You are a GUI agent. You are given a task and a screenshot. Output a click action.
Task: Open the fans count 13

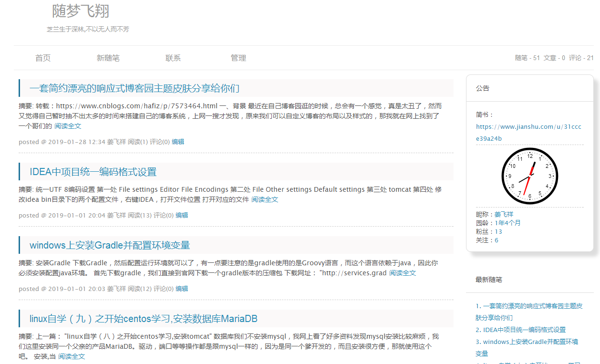coord(498,231)
